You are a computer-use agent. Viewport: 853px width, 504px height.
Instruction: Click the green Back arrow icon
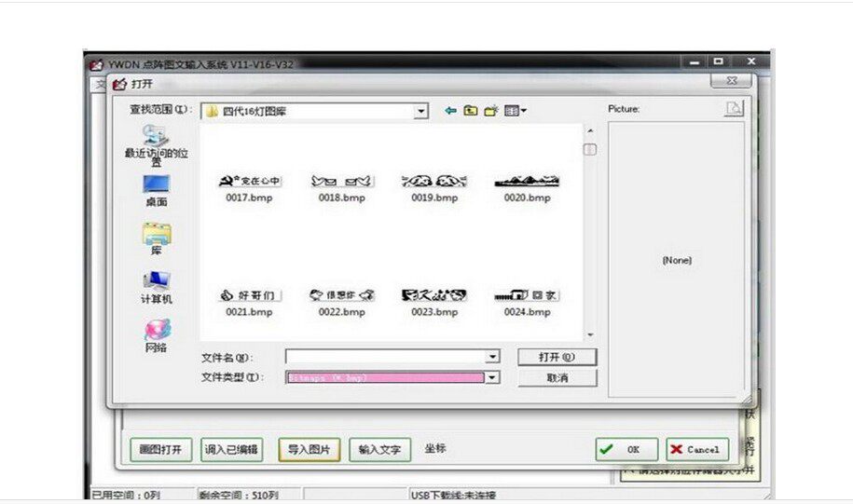(x=450, y=111)
